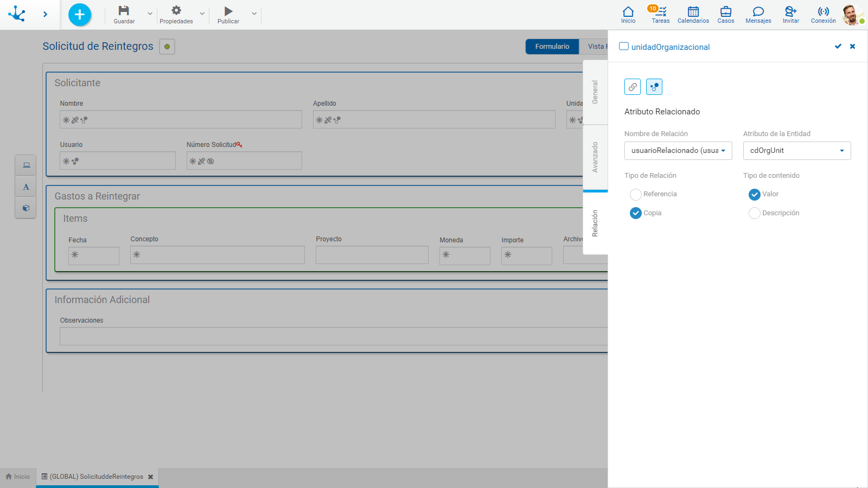Open the Avanzado side tab

click(x=595, y=157)
